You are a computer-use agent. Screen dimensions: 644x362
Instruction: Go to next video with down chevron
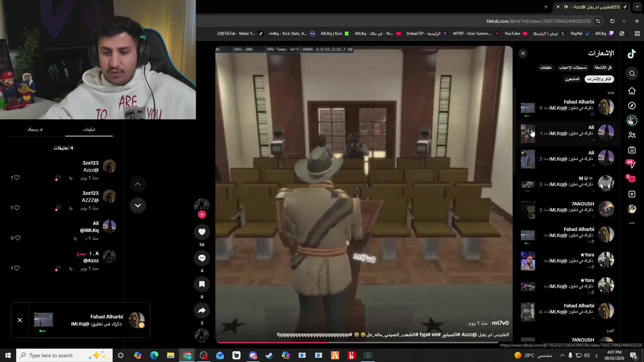point(137,206)
